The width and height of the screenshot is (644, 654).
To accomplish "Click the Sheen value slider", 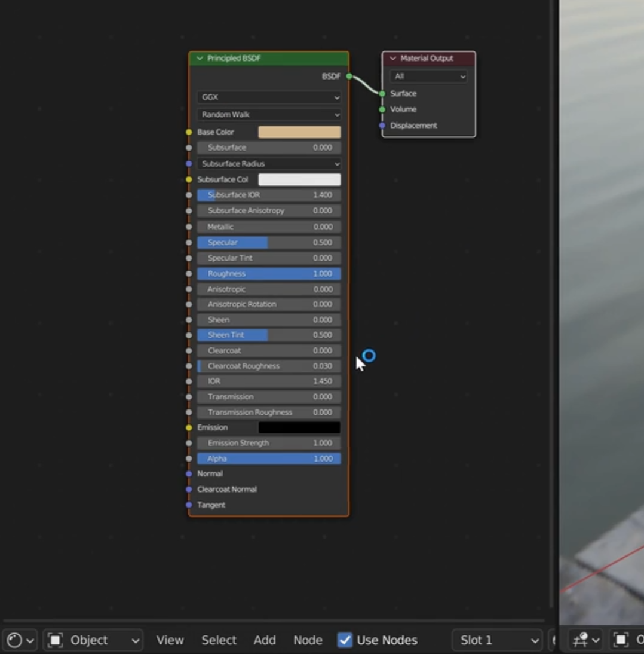I will pos(269,320).
